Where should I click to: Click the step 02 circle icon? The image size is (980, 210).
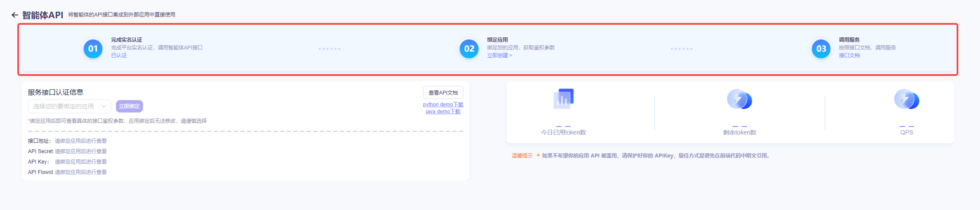pos(469,49)
